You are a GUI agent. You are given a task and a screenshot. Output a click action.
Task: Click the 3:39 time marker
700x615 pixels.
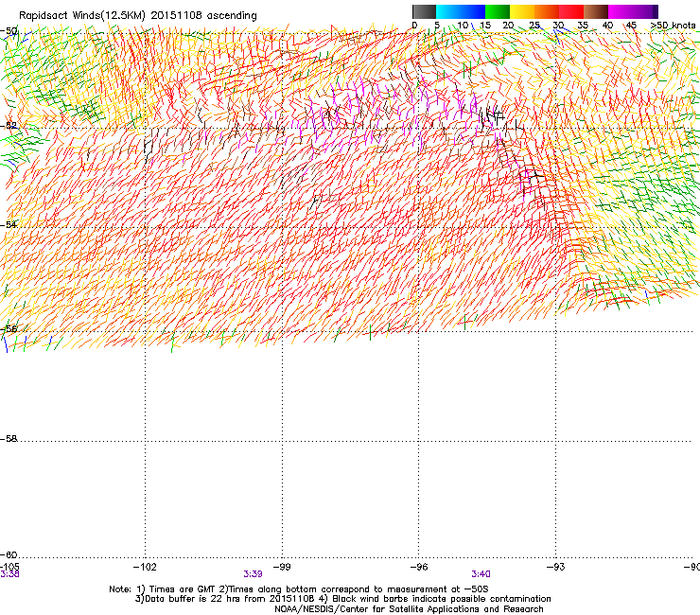(x=253, y=574)
